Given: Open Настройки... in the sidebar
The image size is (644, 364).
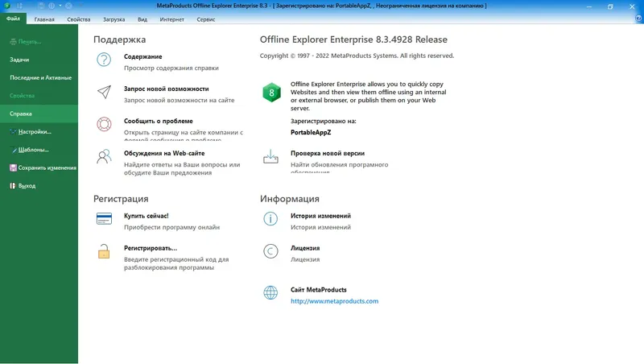Looking at the screenshot, I should tap(39, 132).
